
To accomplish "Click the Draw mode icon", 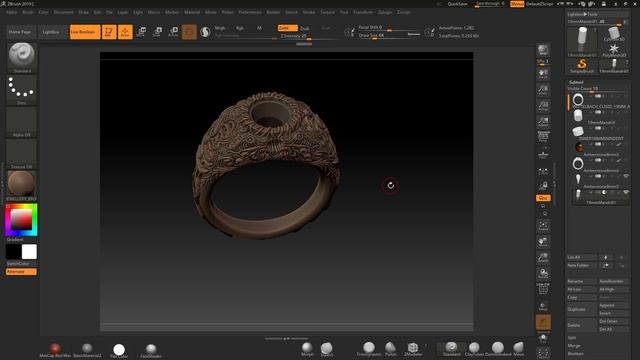I will [x=125, y=32].
